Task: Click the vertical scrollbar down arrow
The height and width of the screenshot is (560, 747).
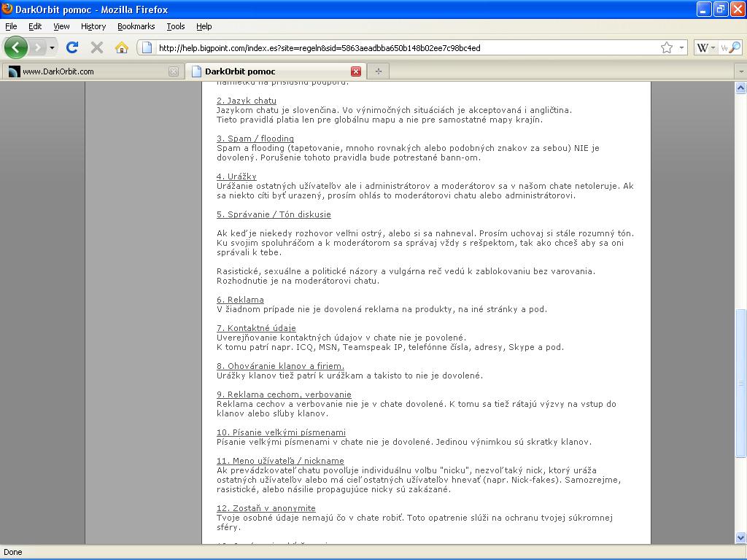Action: click(740, 538)
